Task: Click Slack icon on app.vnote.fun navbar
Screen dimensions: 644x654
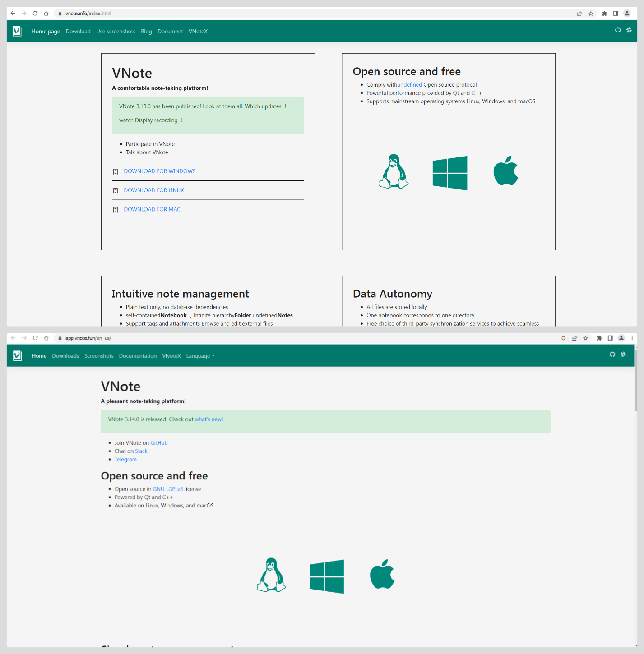Action: click(623, 355)
